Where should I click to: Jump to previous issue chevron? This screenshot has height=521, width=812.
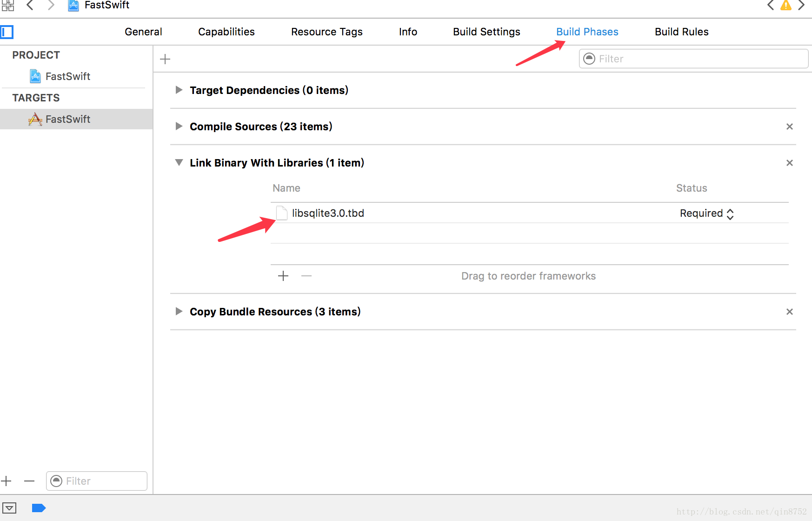tap(771, 5)
